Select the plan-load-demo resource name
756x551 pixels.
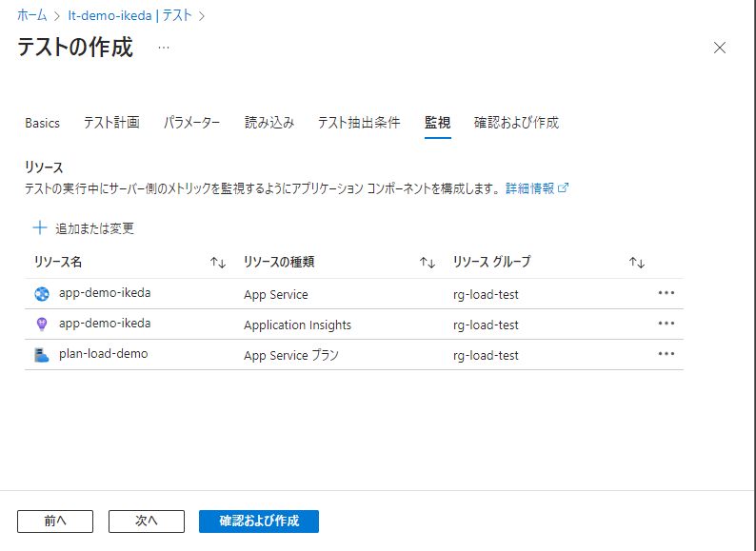(103, 354)
